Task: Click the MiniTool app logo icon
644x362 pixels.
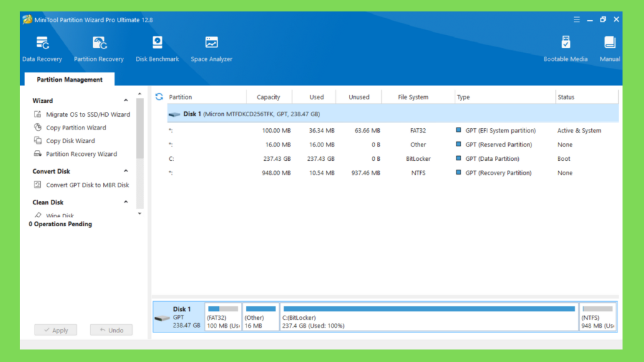Action: [x=27, y=19]
